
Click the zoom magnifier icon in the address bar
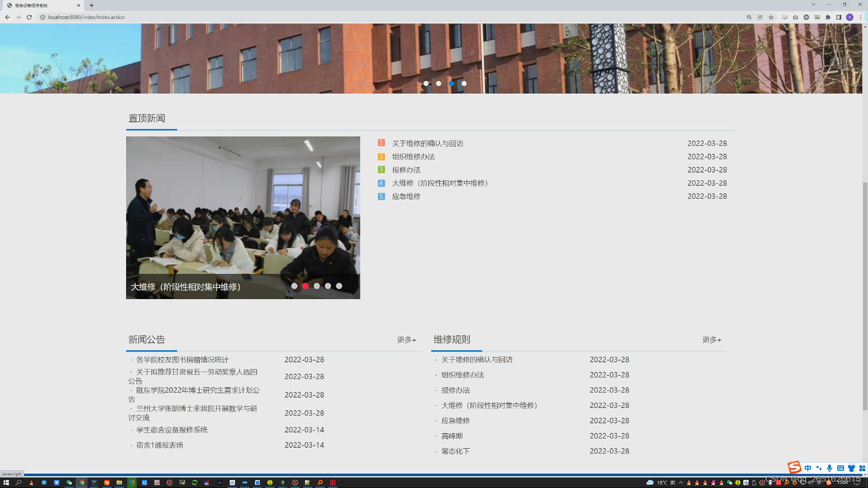(749, 17)
